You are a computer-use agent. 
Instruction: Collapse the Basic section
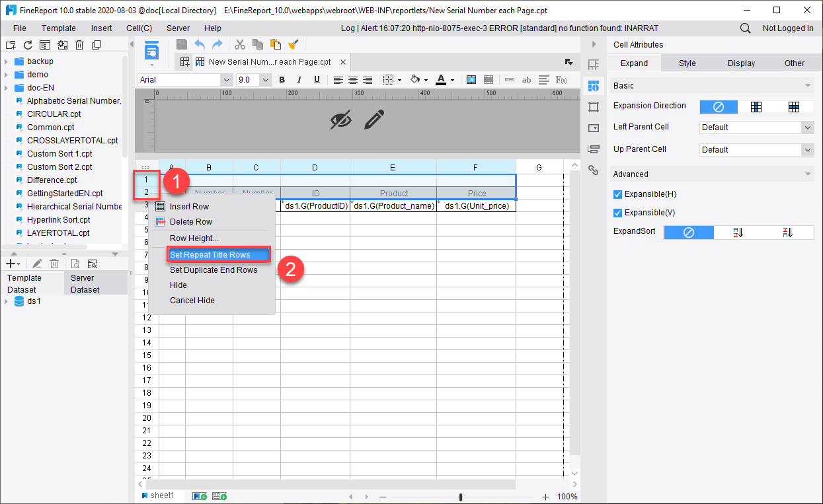coord(808,86)
